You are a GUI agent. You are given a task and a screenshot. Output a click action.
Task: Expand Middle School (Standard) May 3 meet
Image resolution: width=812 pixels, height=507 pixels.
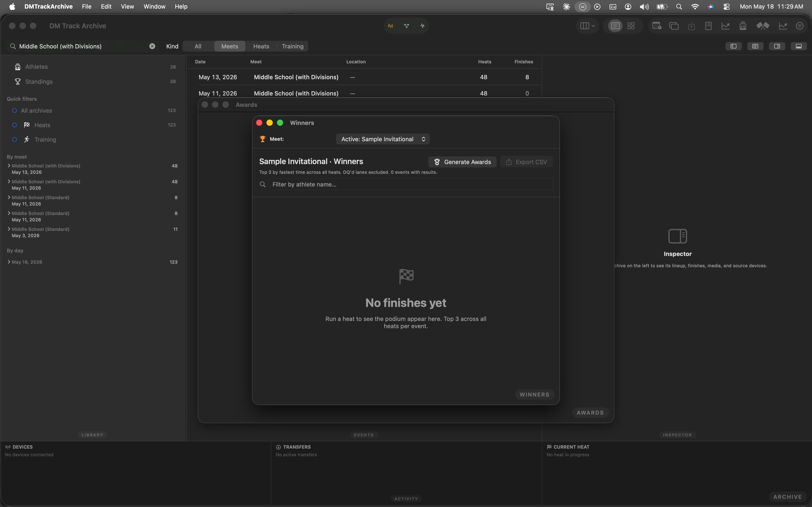click(9, 229)
